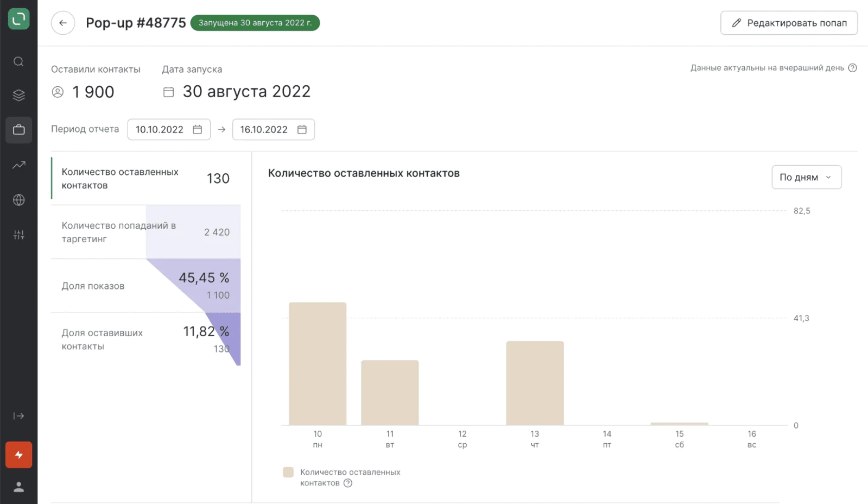The width and height of the screenshot is (868, 504).
Task: Click the legend color swatch for contacts
Action: 288,472
